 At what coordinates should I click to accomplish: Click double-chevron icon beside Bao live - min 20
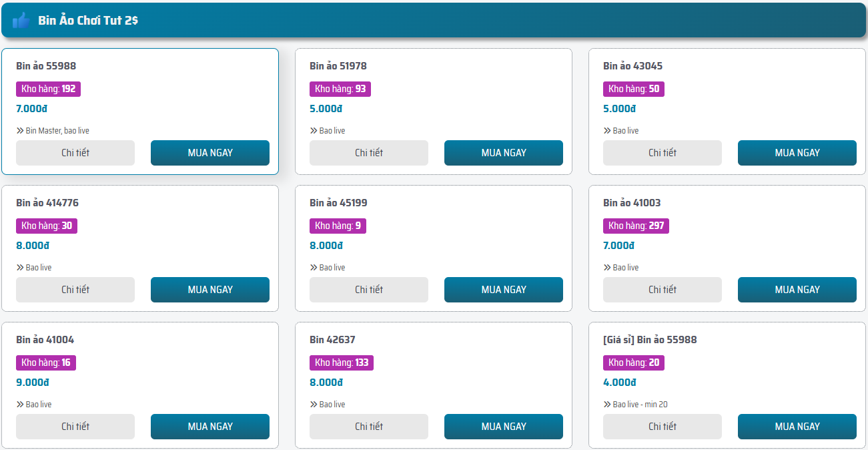click(x=607, y=405)
